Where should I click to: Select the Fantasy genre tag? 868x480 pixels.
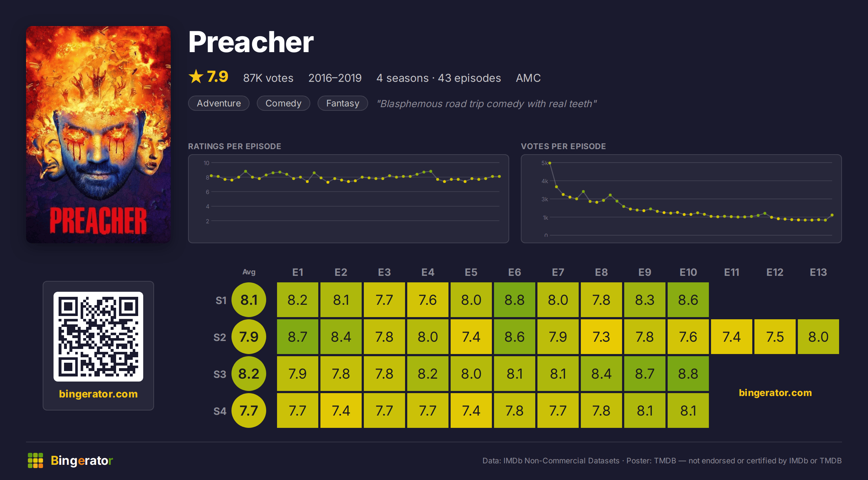click(343, 103)
